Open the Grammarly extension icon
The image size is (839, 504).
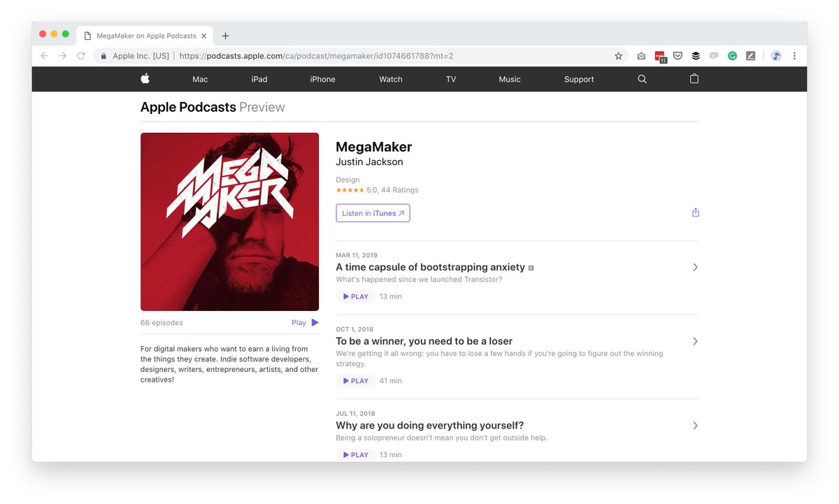click(732, 56)
